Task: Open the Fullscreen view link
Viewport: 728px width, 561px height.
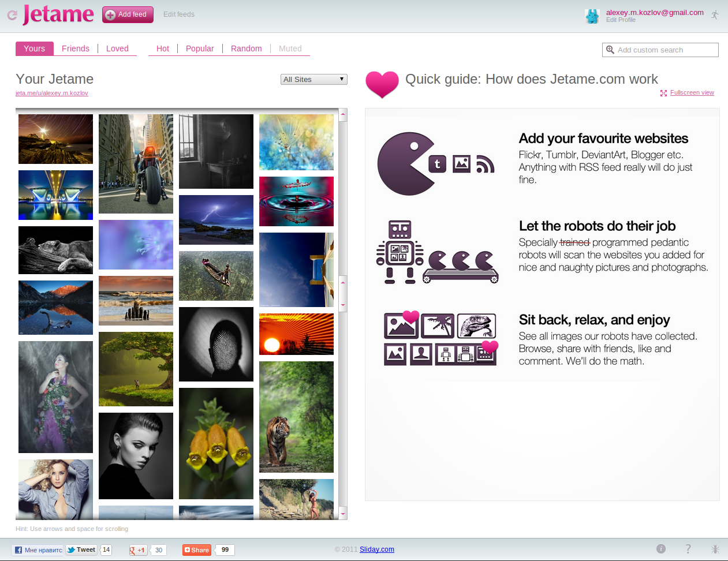Action: 692,93
